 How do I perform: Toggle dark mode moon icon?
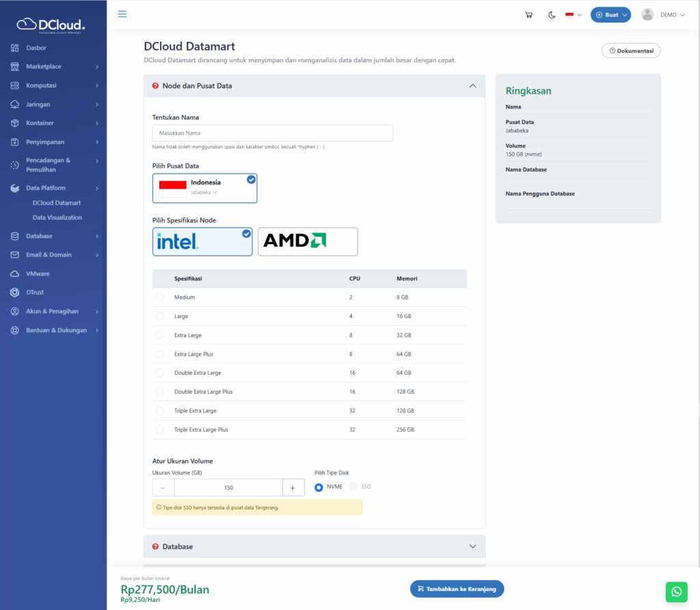552,15
